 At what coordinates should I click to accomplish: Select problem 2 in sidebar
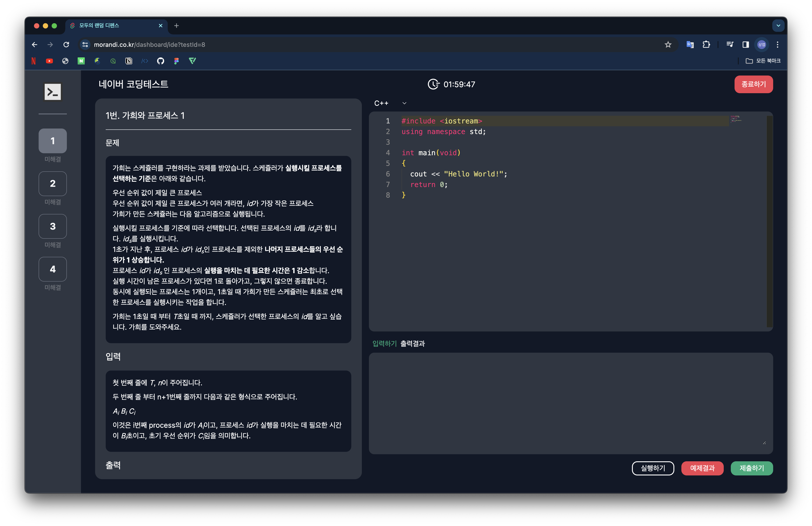click(x=53, y=184)
